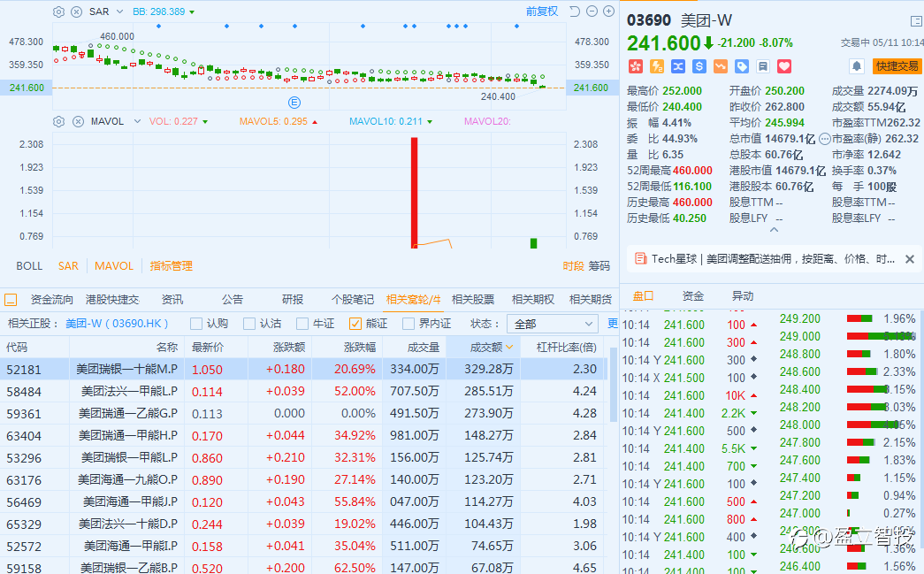
Task: Switch to the 港股快捷交易 tab
Action: point(112,300)
